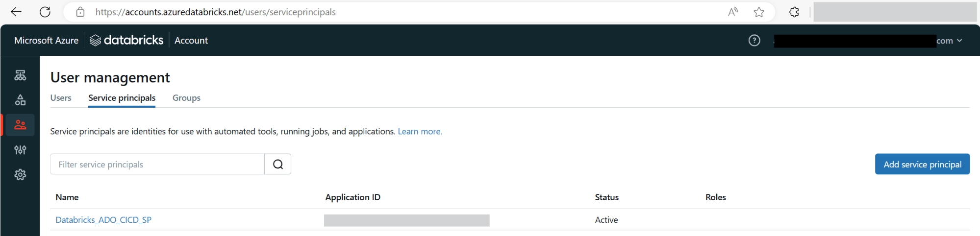
Task: Click the search magnifier button
Action: pyautogui.click(x=278, y=165)
